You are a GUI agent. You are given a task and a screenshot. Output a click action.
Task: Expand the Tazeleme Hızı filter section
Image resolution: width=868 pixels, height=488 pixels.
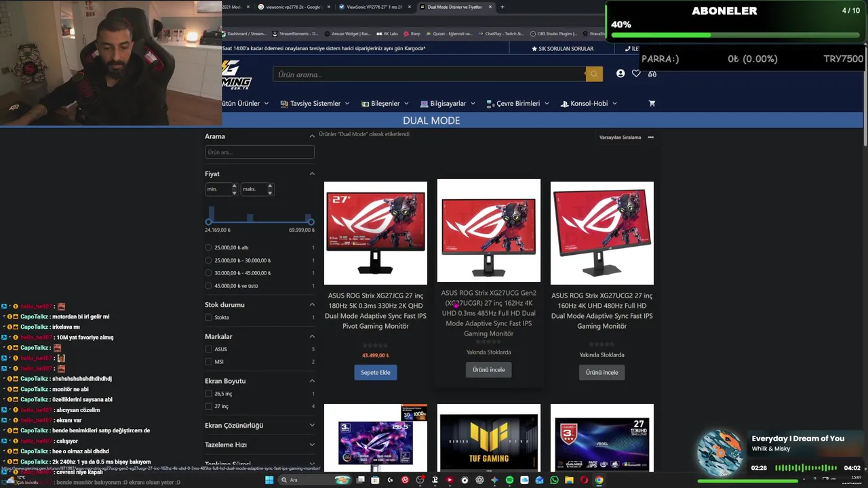(312, 445)
